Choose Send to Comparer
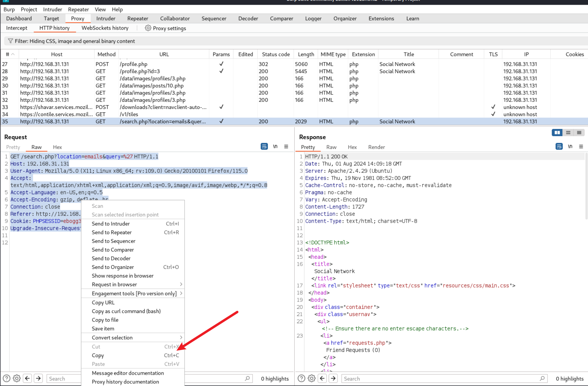Screen dimensions: 588x386 (133, 250)
